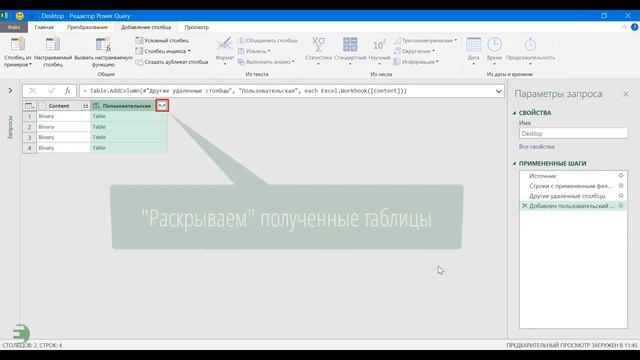Click the СТОЛБЦОВ: 2, СТРОК: 4 status text
640x360 pixels.
tap(32, 345)
